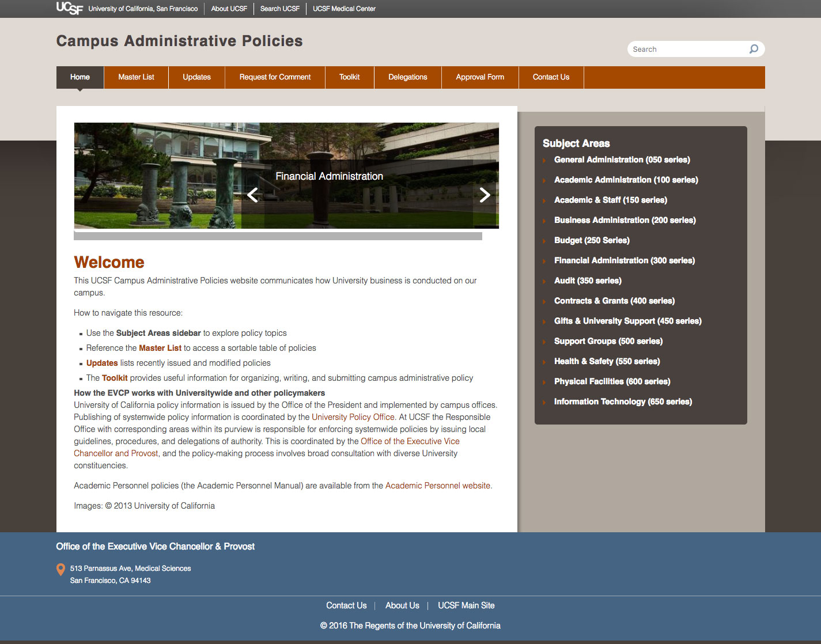This screenshot has width=821, height=644.
Task: Click the UCSF logo in top bar
Action: (70, 8)
